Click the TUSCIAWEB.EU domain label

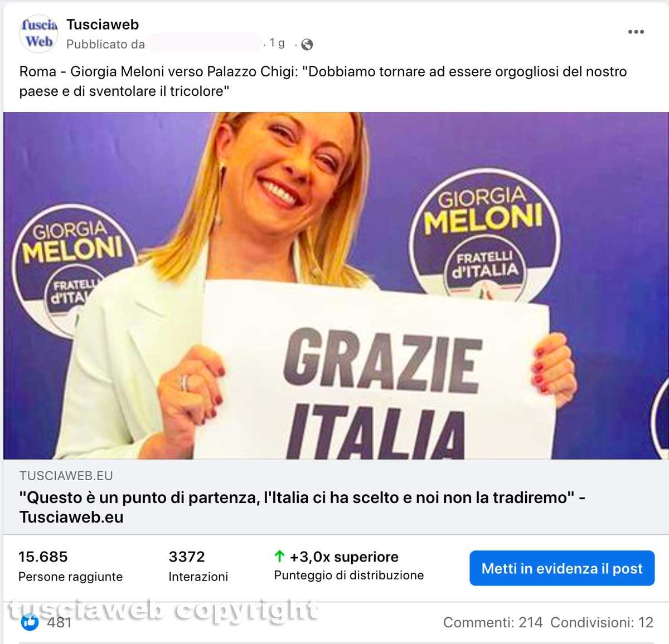coord(66,476)
